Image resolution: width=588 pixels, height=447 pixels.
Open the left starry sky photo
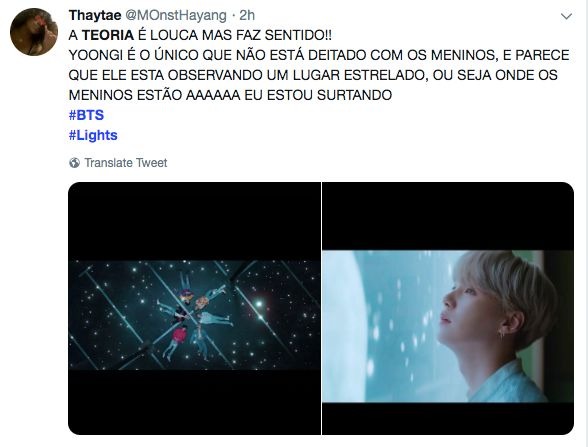[x=194, y=308]
